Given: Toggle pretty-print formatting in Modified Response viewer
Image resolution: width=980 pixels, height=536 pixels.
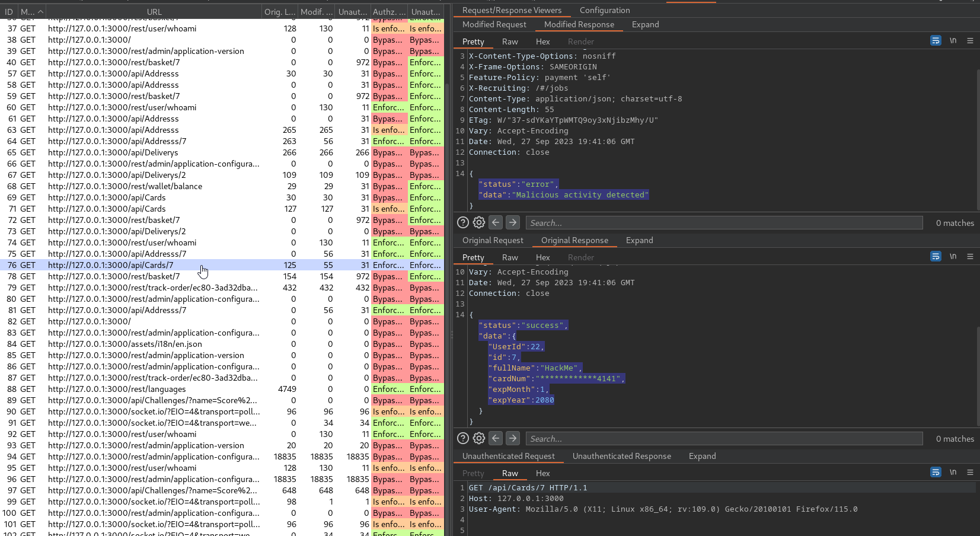Looking at the screenshot, I should [936, 41].
